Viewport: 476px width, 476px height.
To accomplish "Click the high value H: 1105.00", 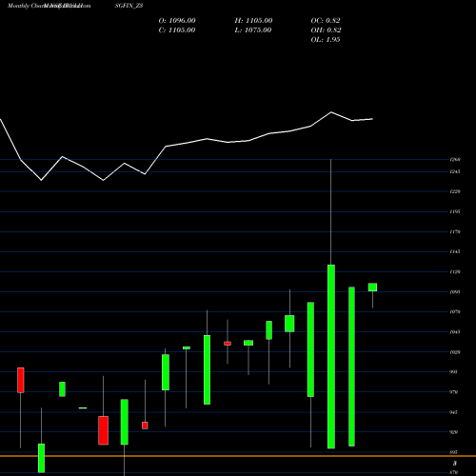I will tap(253, 21).
